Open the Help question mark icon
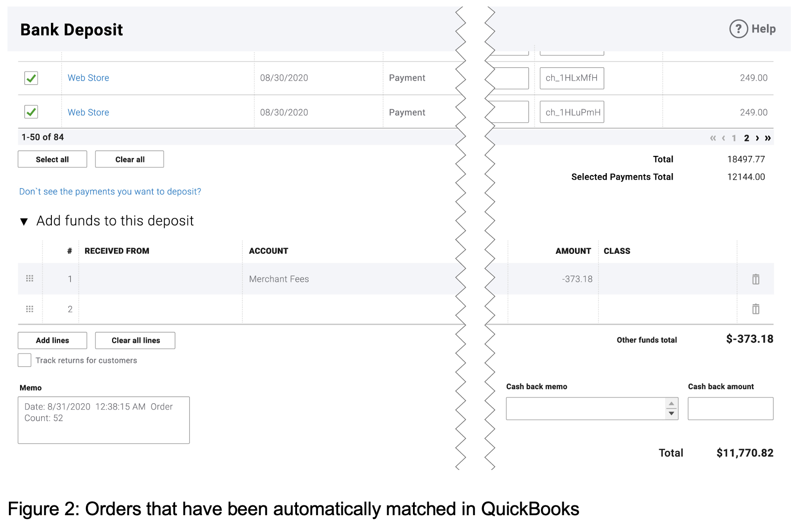This screenshot has width=809, height=532. pyautogui.click(x=738, y=29)
